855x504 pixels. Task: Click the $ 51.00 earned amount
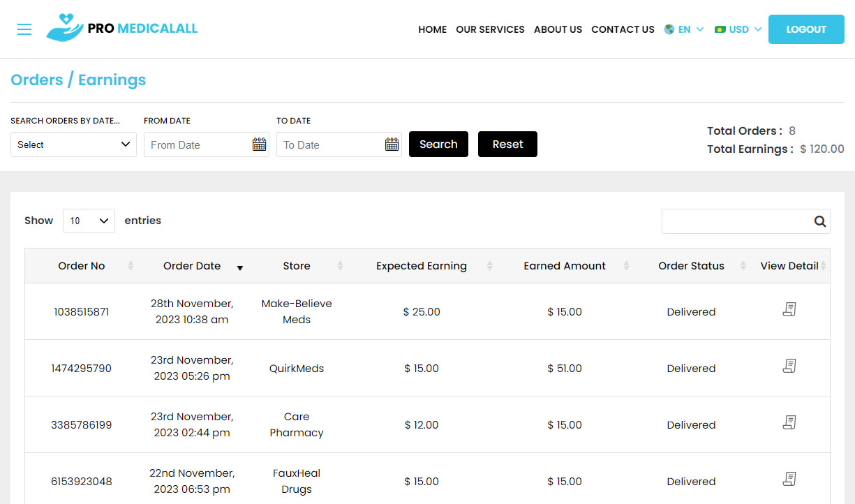(x=565, y=369)
